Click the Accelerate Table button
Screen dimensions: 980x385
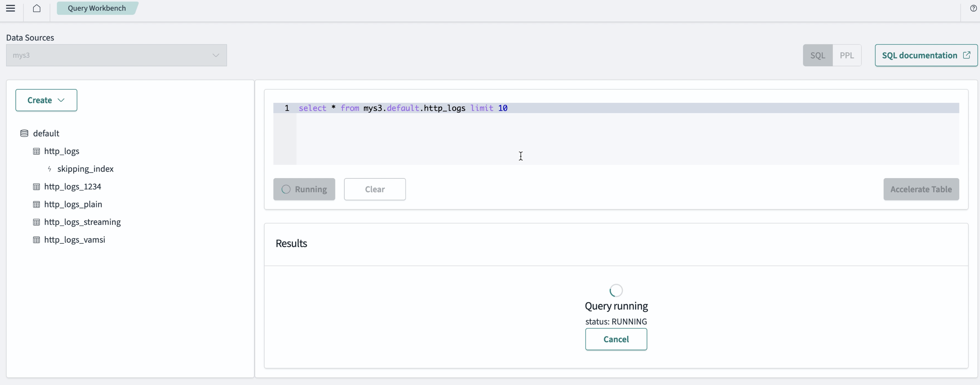[921, 189]
